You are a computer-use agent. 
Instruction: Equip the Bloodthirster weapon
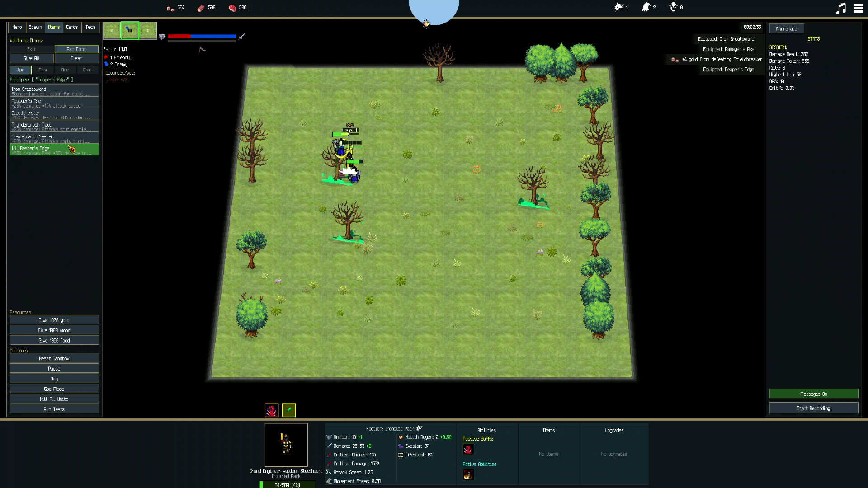54,114
